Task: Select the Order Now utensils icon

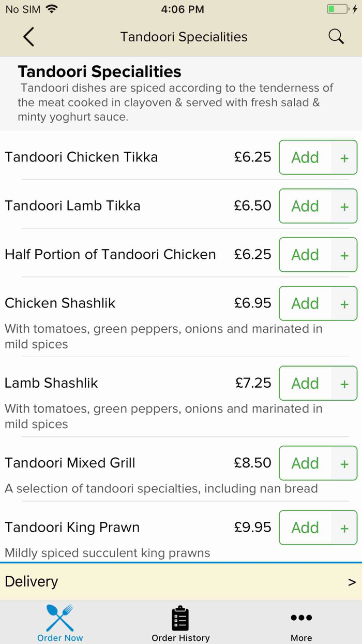Action: pyautogui.click(x=59, y=617)
